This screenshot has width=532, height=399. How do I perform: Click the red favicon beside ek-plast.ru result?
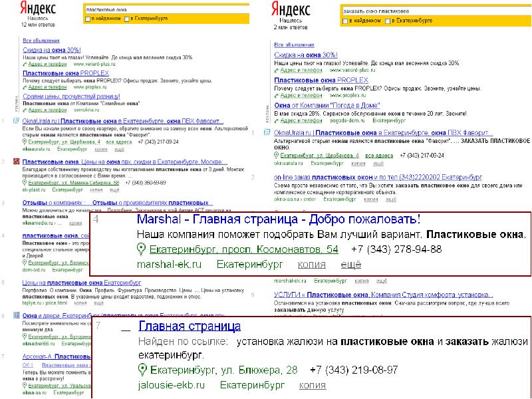pos(16,162)
